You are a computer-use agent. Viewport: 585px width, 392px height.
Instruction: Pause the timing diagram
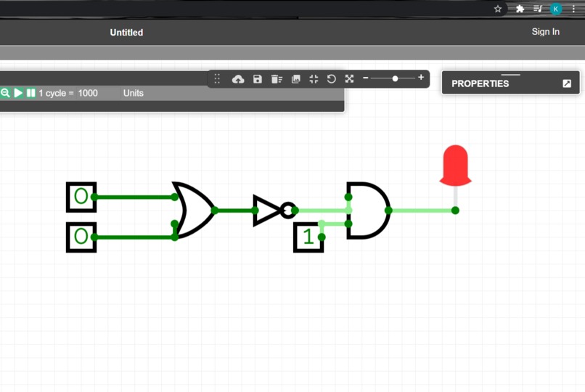pos(31,93)
